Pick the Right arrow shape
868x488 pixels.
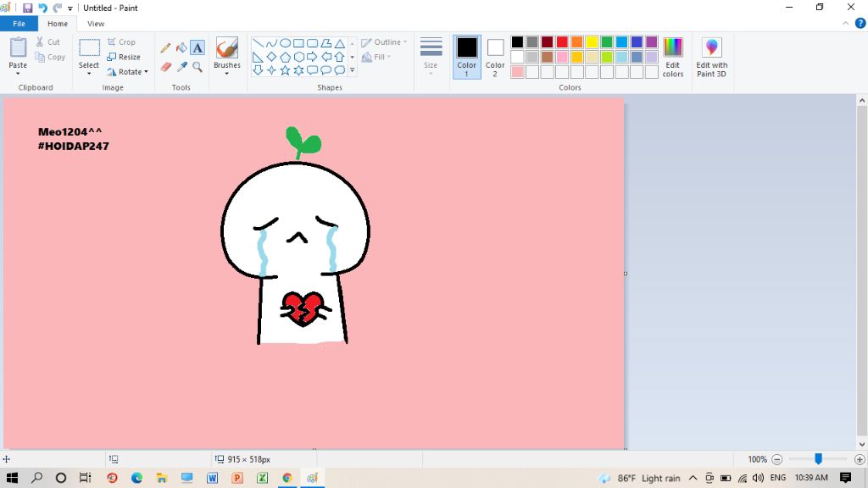(x=312, y=57)
